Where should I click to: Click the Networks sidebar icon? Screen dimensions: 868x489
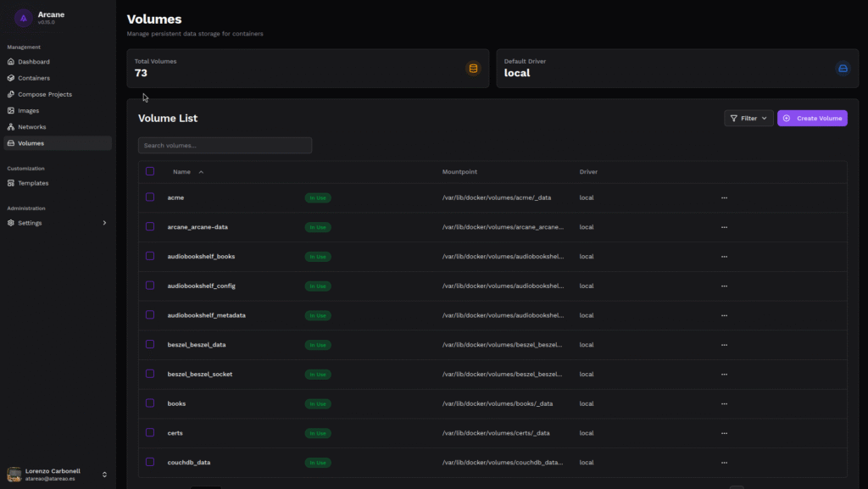(11, 127)
